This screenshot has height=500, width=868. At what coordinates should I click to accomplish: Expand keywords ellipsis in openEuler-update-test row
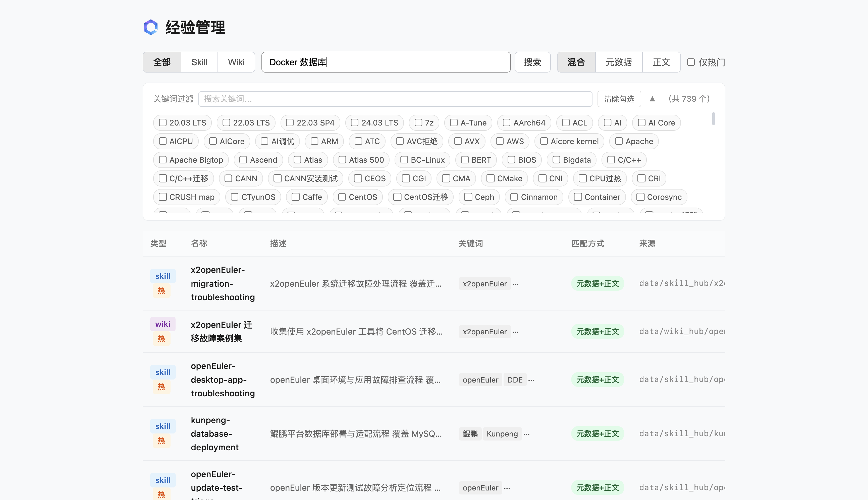(x=507, y=488)
